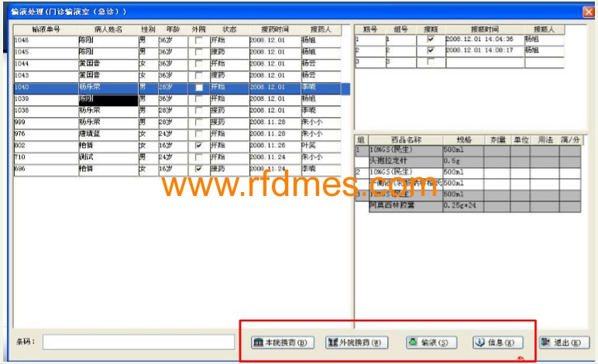Toggle 外院 checkbox in row 1046
The height and width of the screenshot is (364, 598).
(199, 40)
